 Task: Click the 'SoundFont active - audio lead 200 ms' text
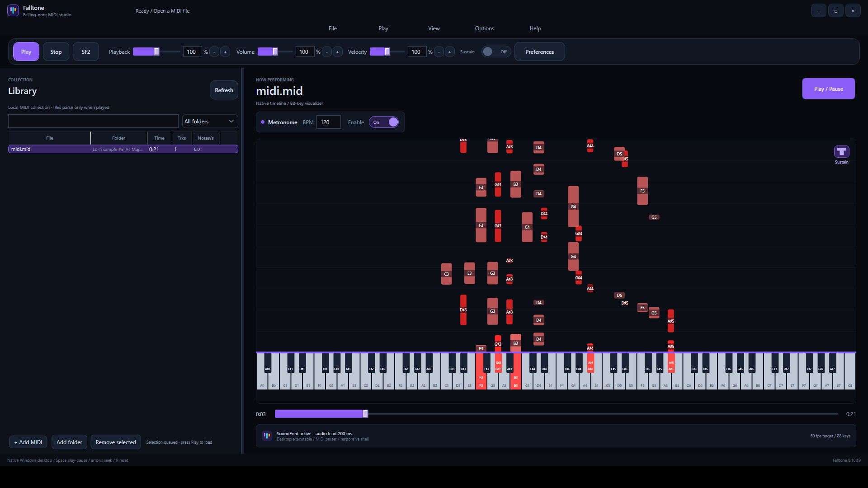(x=314, y=433)
